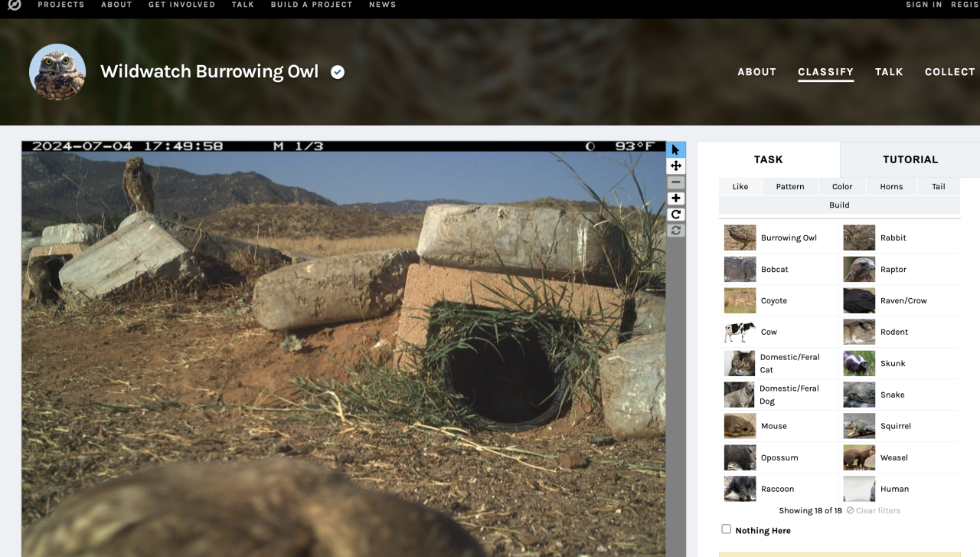Open the Get Involved menu item
This screenshot has height=557, width=980.
click(x=181, y=5)
